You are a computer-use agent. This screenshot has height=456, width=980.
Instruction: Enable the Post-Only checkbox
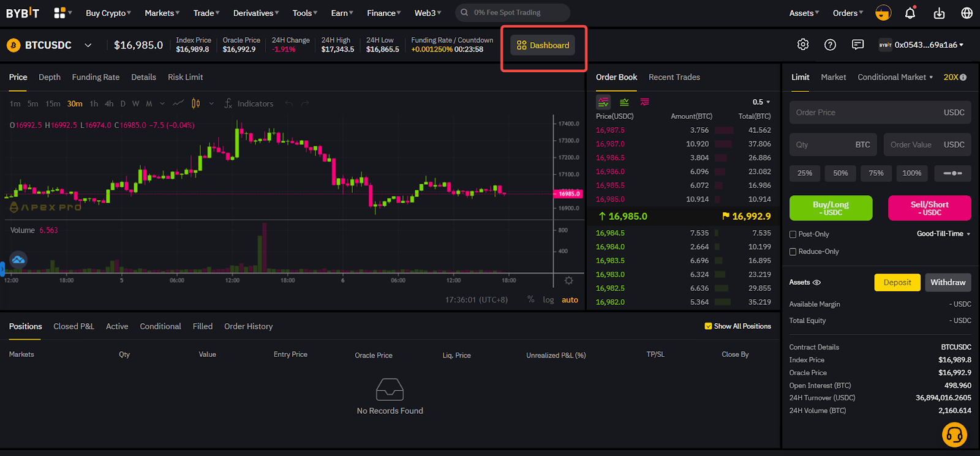tap(793, 234)
